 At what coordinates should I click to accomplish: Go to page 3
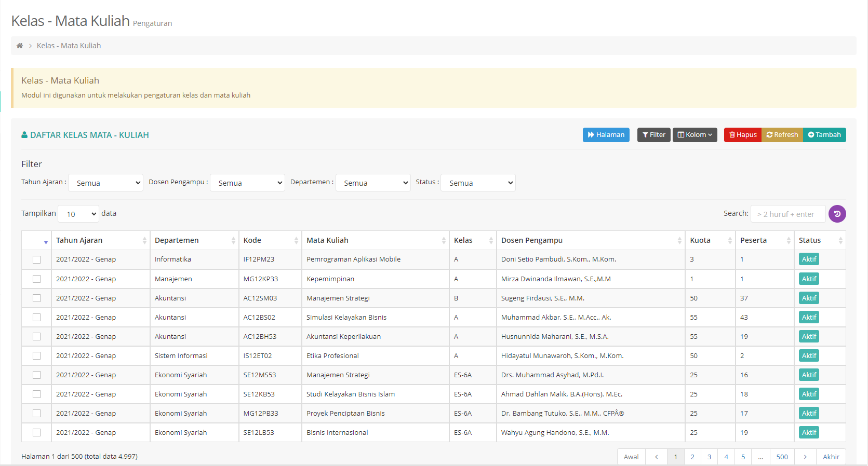click(709, 457)
